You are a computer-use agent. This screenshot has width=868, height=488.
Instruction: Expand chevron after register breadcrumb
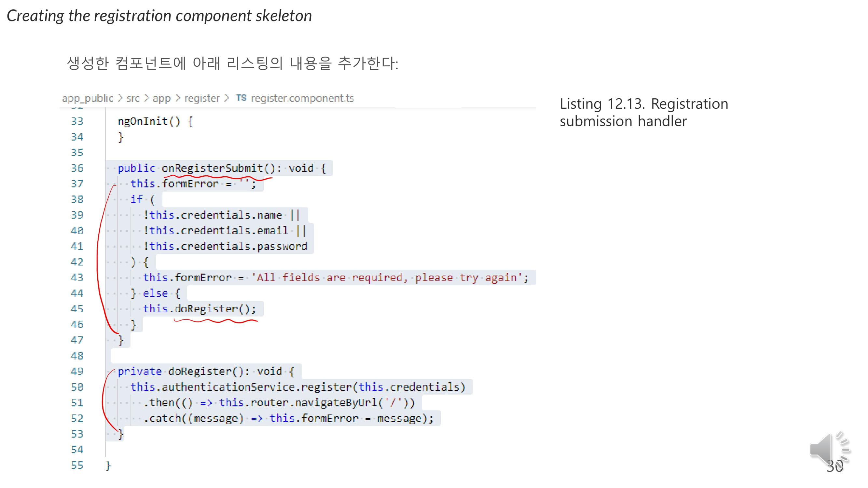click(x=227, y=98)
